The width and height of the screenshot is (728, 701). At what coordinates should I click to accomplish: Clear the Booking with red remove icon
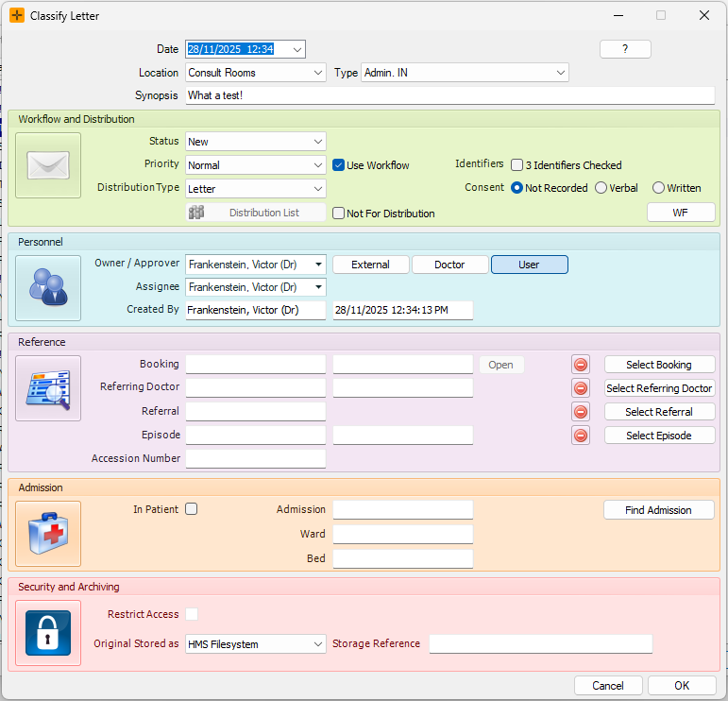(581, 365)
